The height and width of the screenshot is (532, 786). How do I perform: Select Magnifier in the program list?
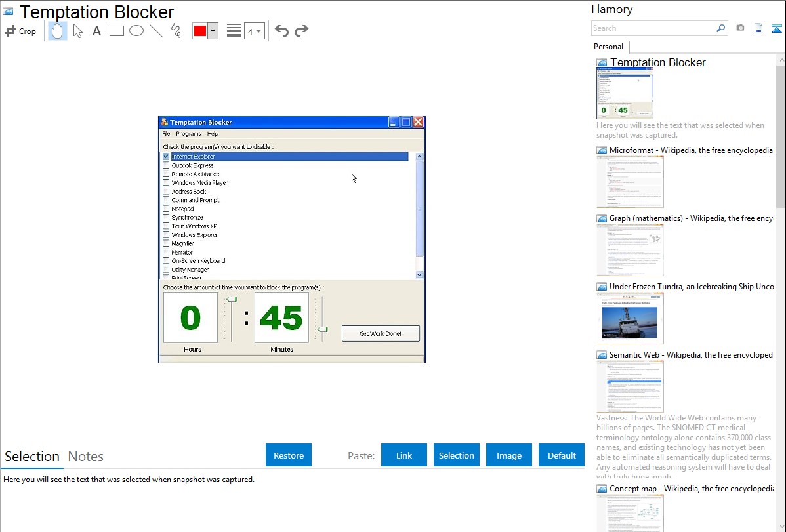[182, 243]
